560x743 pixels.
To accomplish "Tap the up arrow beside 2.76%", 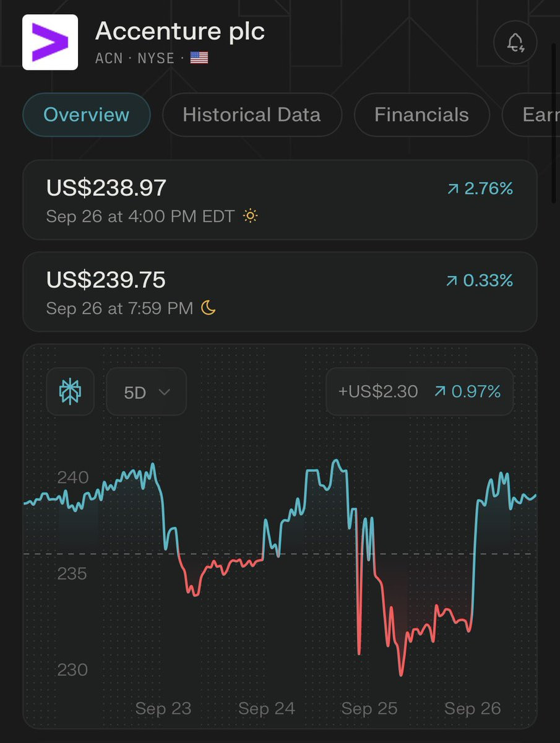I will (x=452, y=189).
